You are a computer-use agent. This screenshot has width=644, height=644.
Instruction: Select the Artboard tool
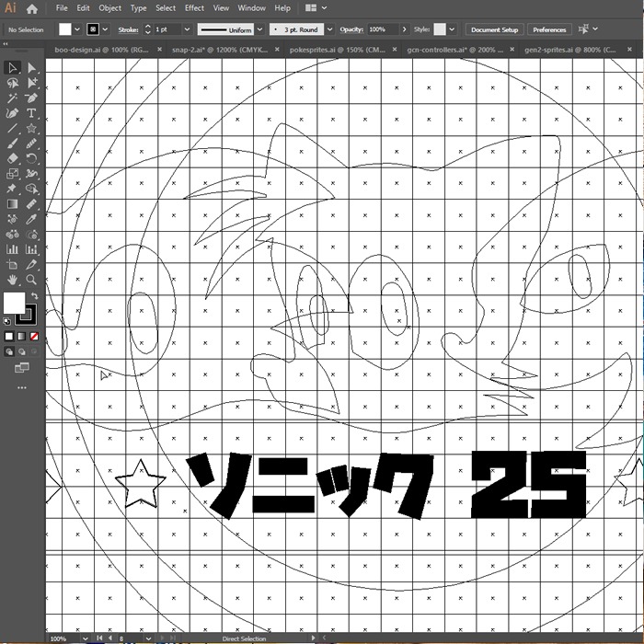tap(12, 265)
